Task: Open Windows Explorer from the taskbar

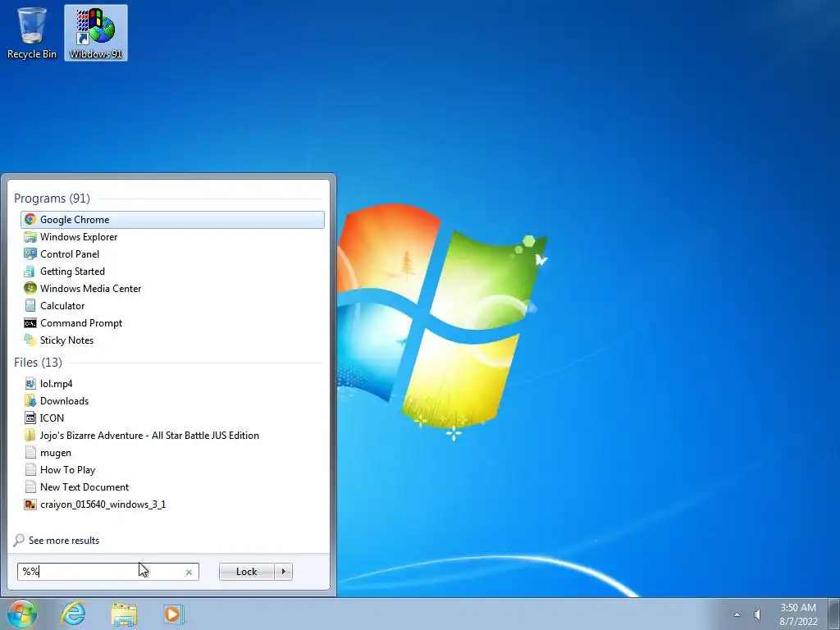Action: point(124,614)
